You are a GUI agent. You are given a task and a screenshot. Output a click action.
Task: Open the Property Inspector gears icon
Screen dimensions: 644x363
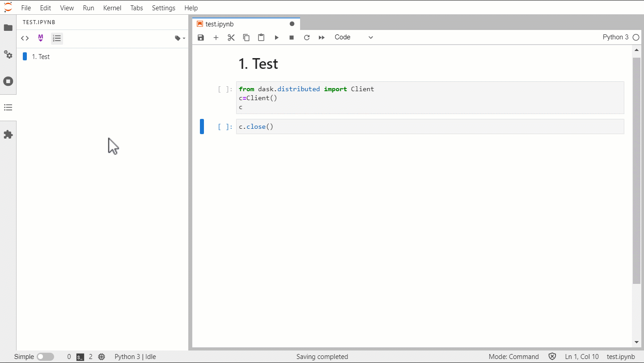8,55
